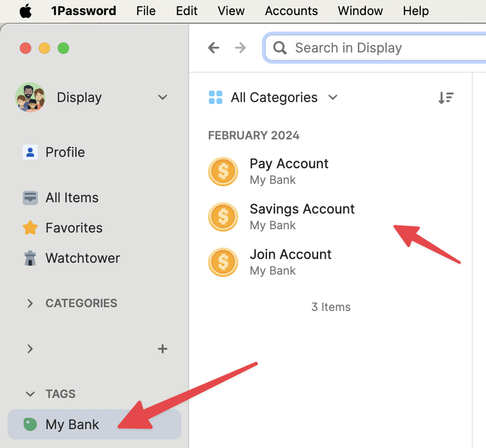Open the Window menu
Screen dimensions: 486x448
(x=360, y=11)
